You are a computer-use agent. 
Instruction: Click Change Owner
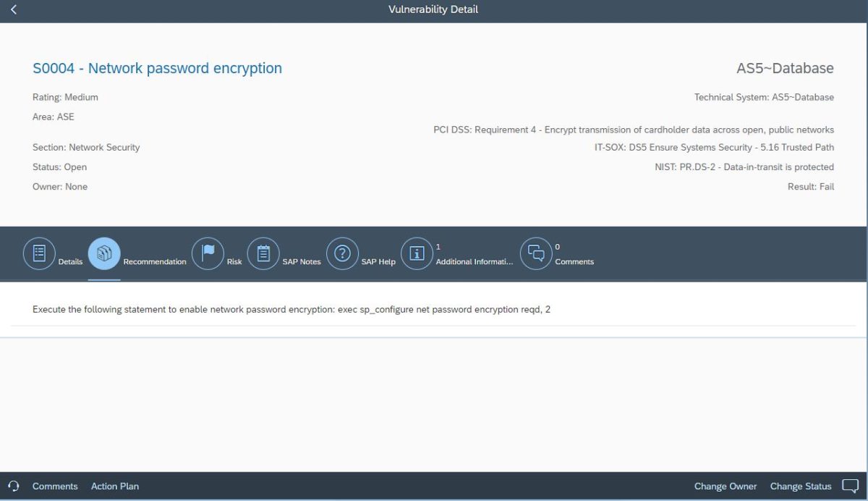coord(725,486)
